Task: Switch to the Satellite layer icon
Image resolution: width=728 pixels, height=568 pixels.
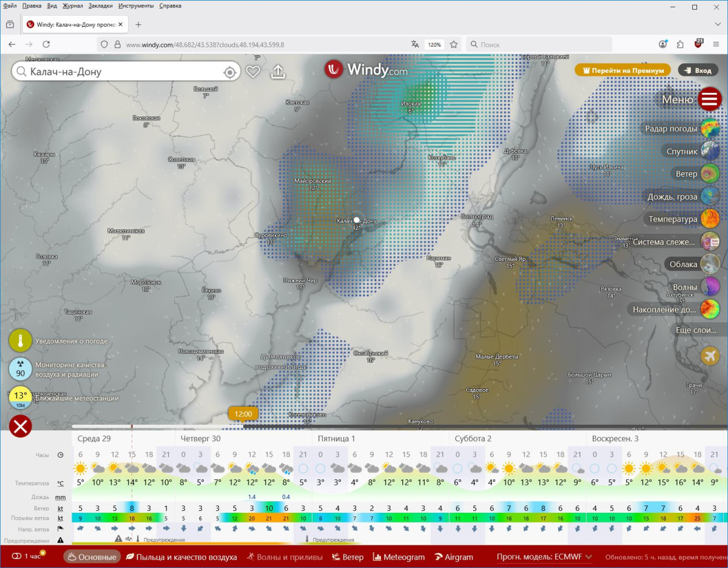Action: [x=710, y=151]
